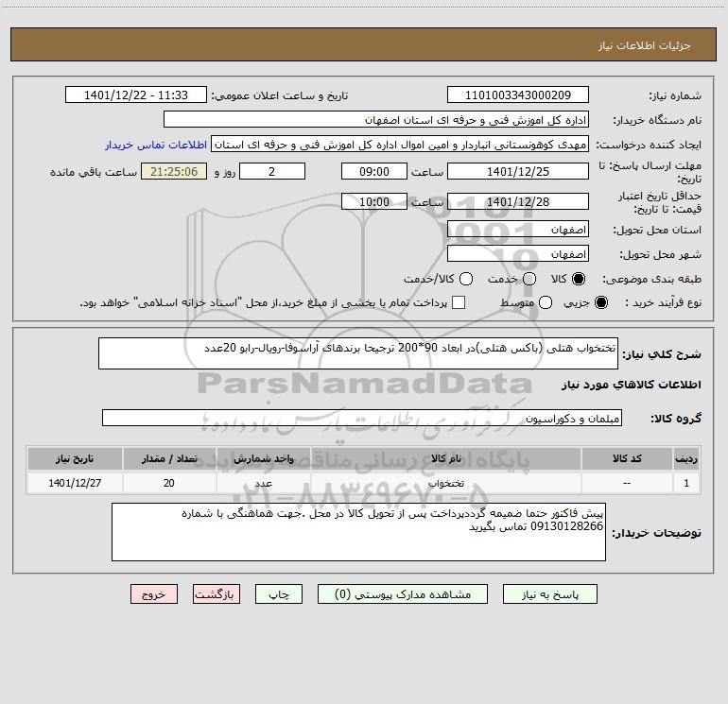Click the بازگشت back button
Image resolution: width=728 pixels, height=704 pixels.
(x=217, y=594)
